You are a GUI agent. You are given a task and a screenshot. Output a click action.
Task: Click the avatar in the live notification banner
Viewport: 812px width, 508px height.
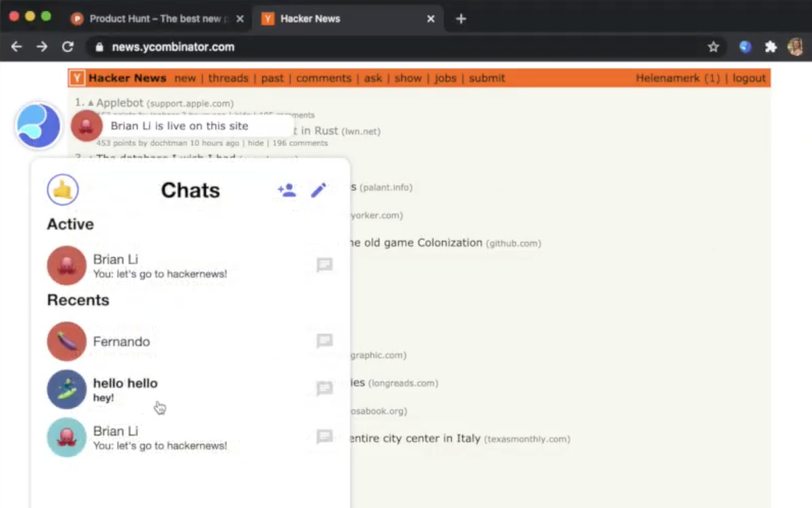(87, 126)
